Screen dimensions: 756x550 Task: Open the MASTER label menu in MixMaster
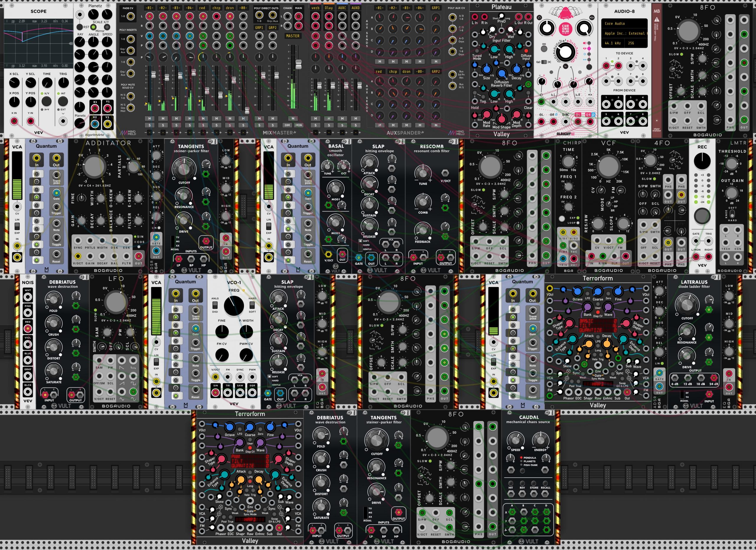[x=293, y=36]
